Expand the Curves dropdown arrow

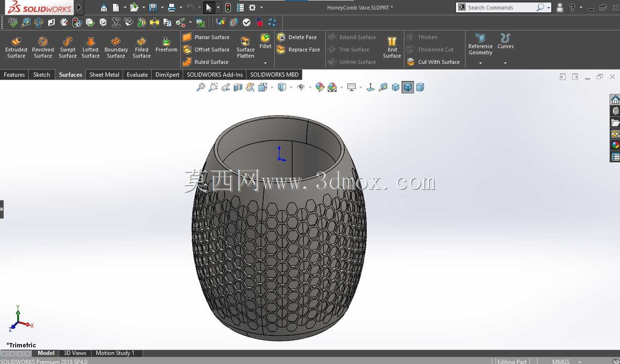[505, 63]
